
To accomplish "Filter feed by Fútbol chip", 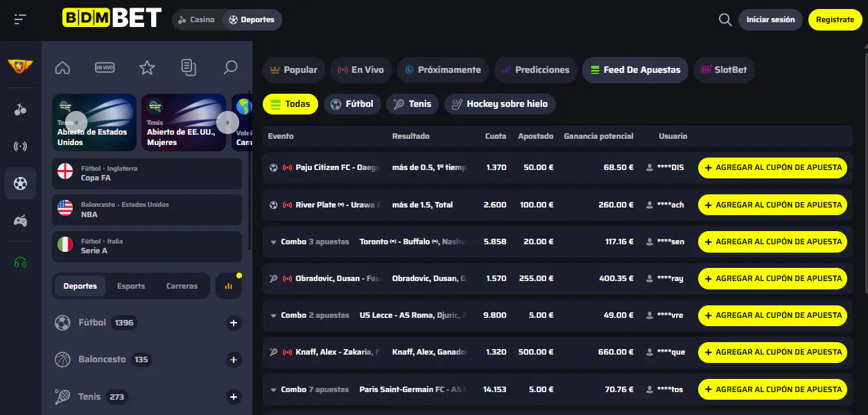I will coord(352,104).
